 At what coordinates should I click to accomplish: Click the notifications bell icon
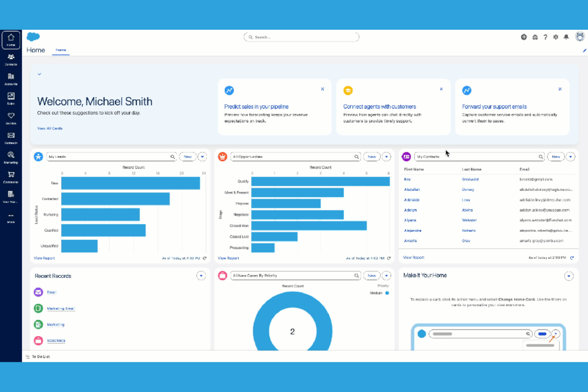(566, 37)
